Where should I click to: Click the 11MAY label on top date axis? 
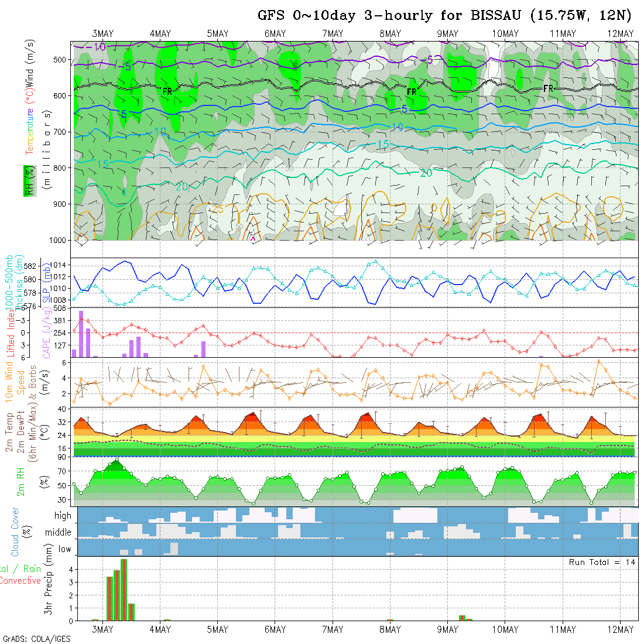click(563, 34)
